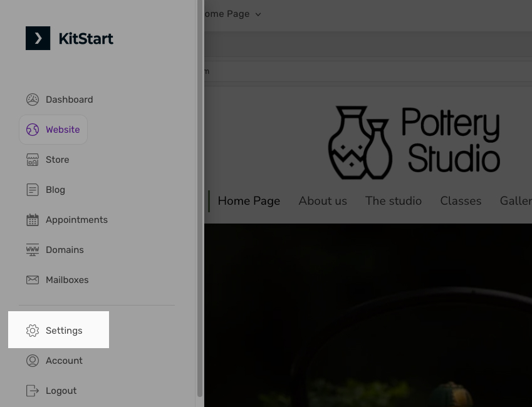
Task: Click the Domains www icon
Action: 33,250
